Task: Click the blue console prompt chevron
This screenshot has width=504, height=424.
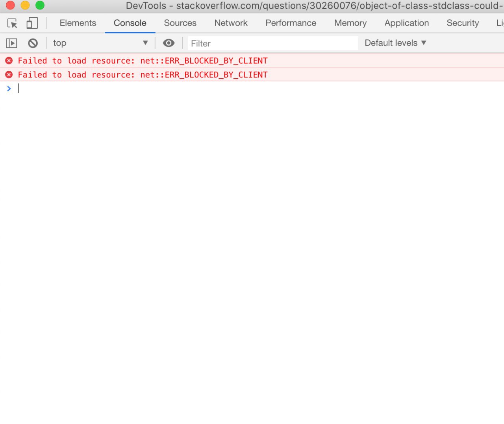Action: coord(9,88)
